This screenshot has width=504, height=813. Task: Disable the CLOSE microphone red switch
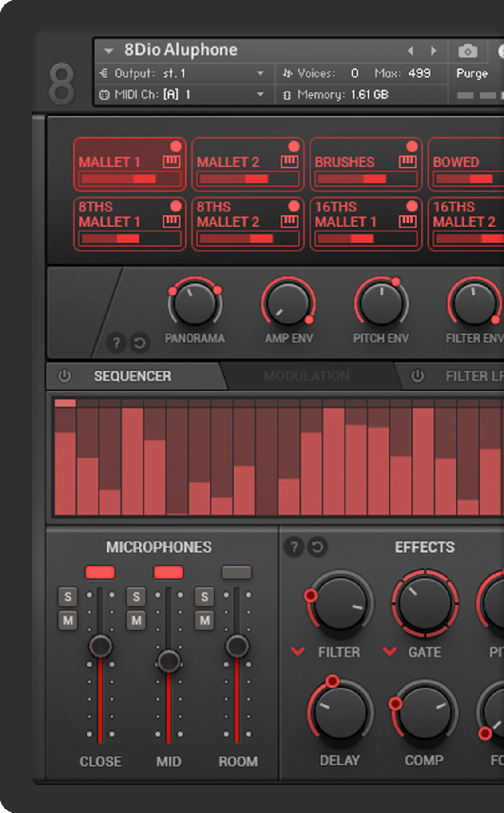100,572
